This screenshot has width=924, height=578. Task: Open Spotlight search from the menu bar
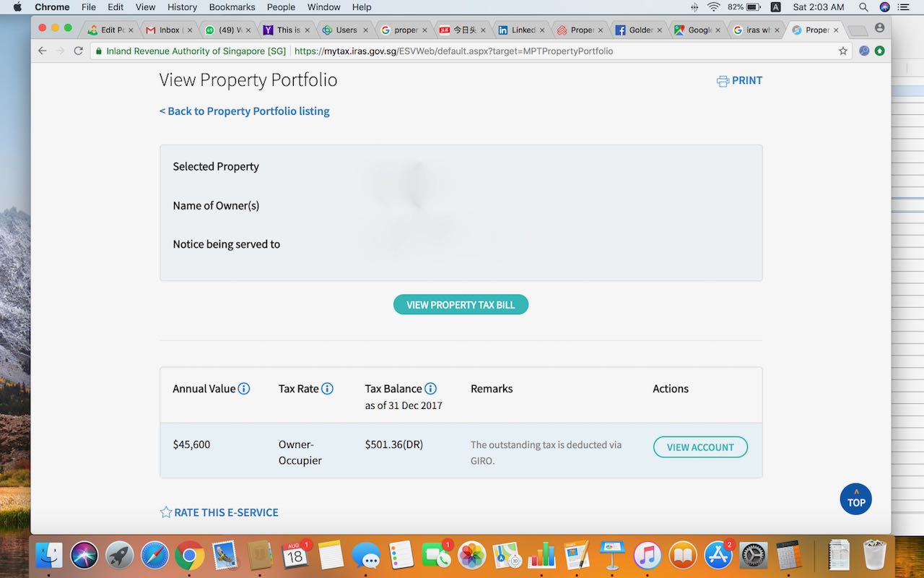point(863,7)
